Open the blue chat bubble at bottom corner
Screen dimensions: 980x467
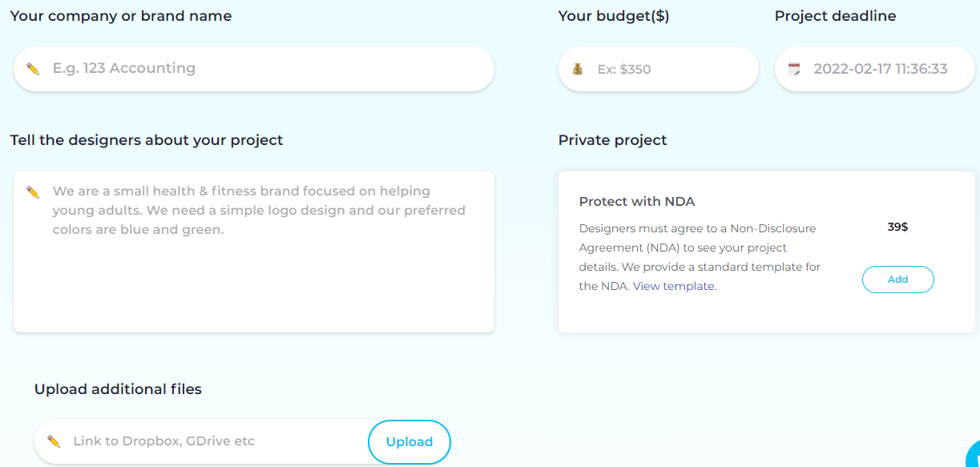coord(974,454)
